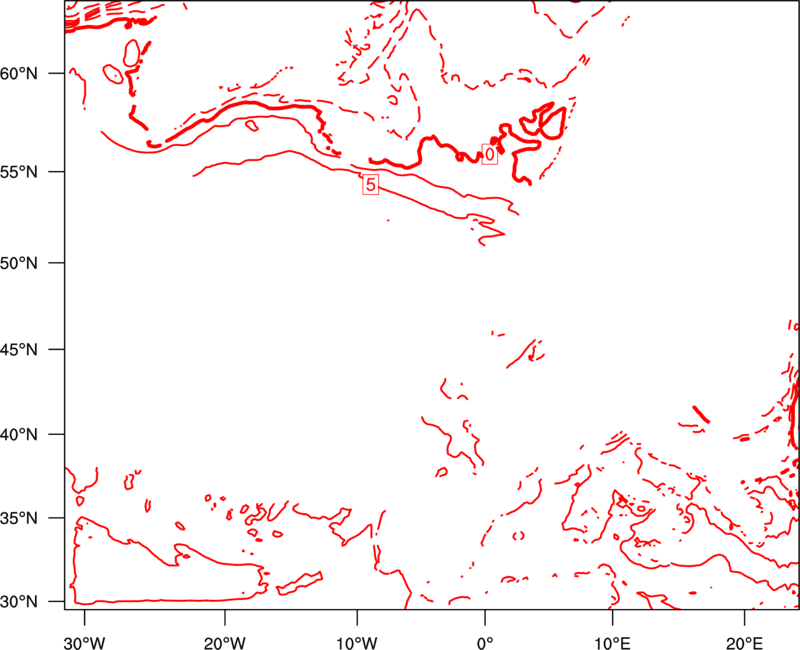Click the 0° longitude axis label
Screen dimensions: 800x650
tap(485, 642)
